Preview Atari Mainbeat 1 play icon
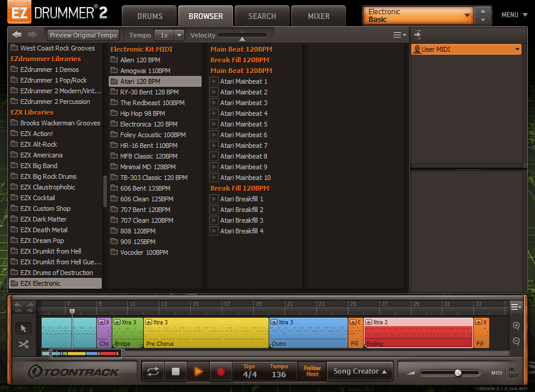The image size is (535, 392). [x=213, y=81]
